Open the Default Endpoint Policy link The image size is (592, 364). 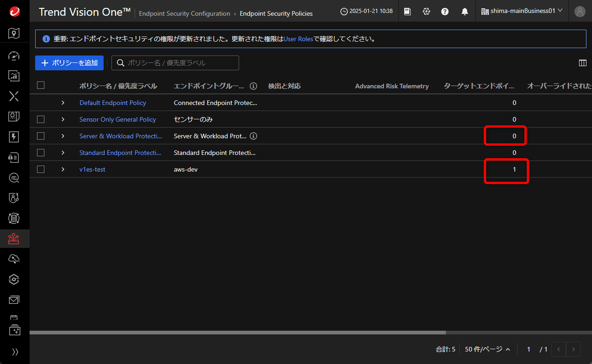(113, 103)
